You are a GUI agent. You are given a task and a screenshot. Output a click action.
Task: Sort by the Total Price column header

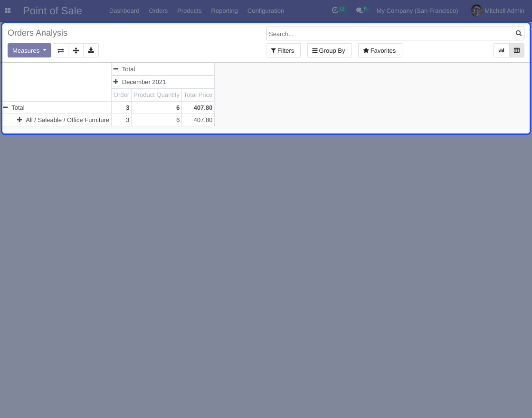coord(198,95)
